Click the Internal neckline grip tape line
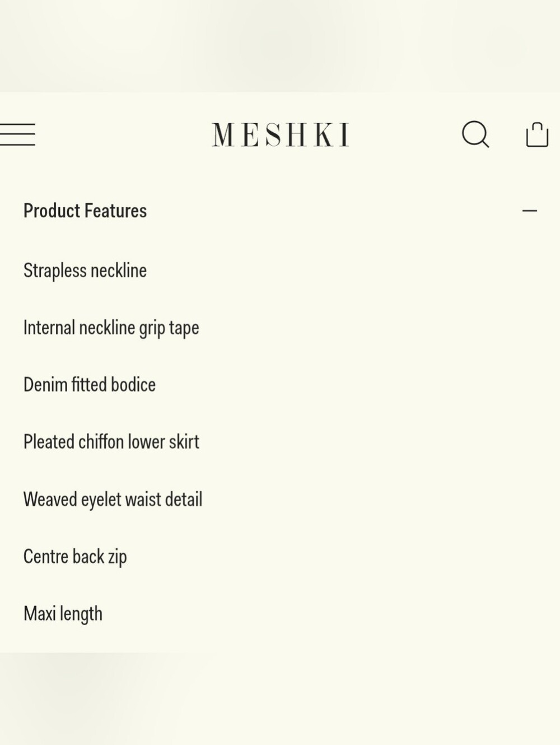 [111, 328]
